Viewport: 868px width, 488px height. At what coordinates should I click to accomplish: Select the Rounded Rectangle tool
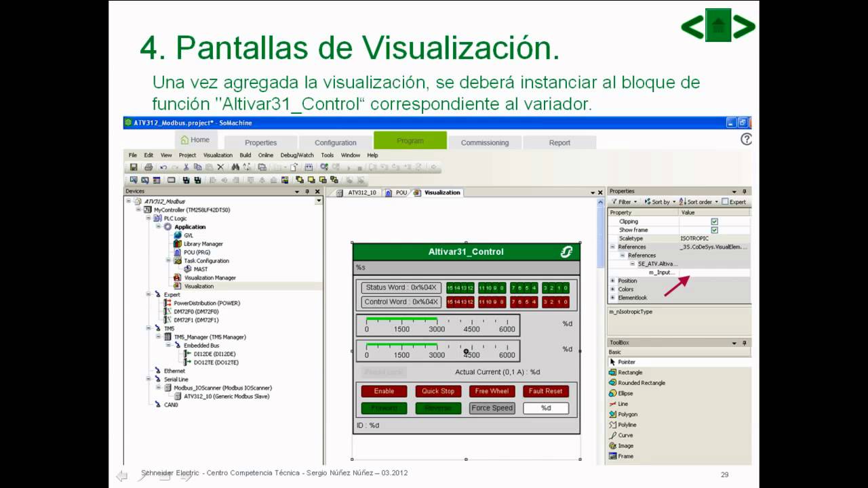tap(637, 383)
